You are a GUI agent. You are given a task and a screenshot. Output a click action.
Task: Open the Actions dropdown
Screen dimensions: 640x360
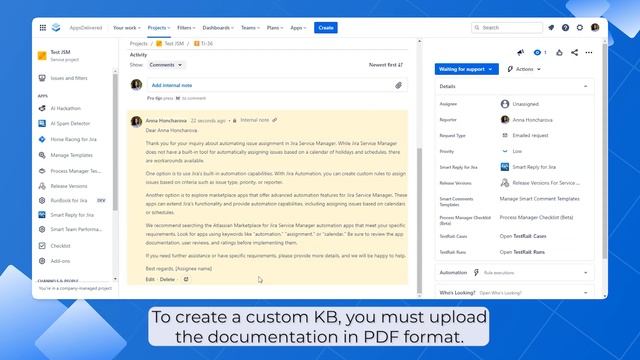point(524,69)
